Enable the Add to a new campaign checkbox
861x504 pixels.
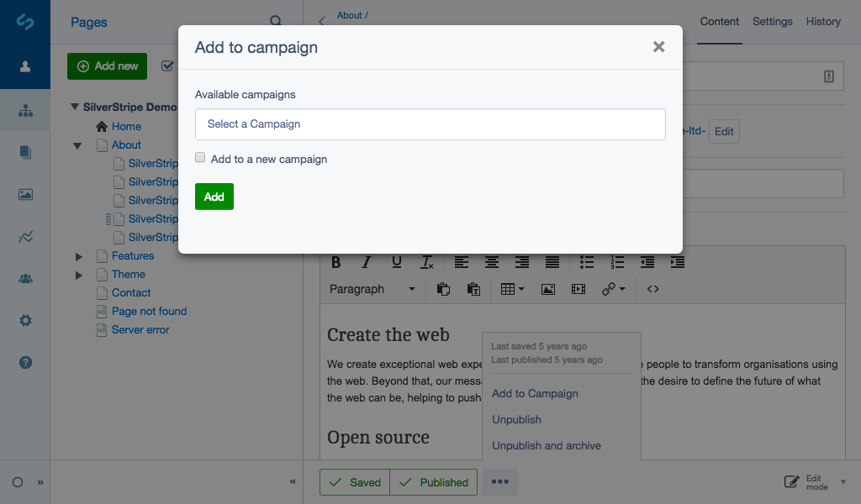(200, 157)
